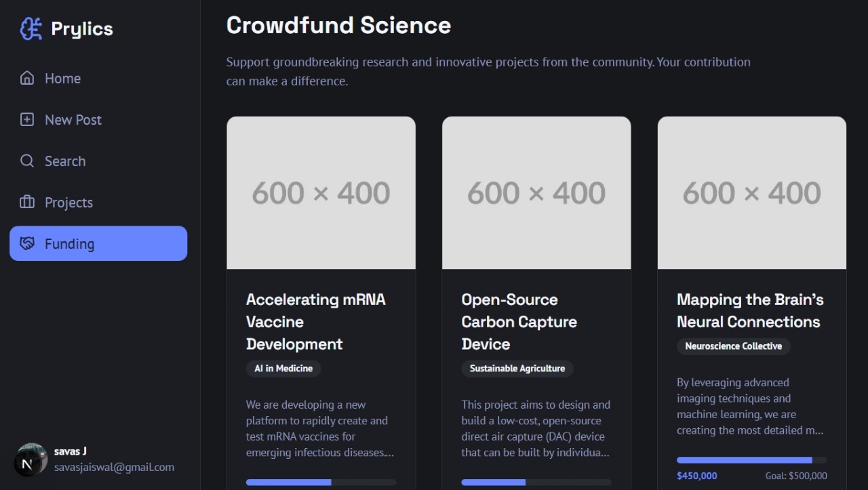Screen dimensions: 868x490
Task: Click the Neuroscience Collective tag
Action: point(733,346)
